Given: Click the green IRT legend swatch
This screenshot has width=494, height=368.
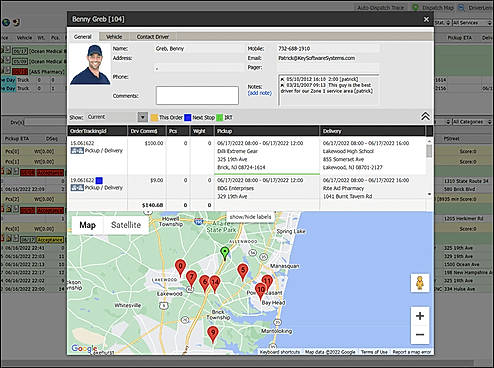Looking at the screenshot, I should coord(220,117).
